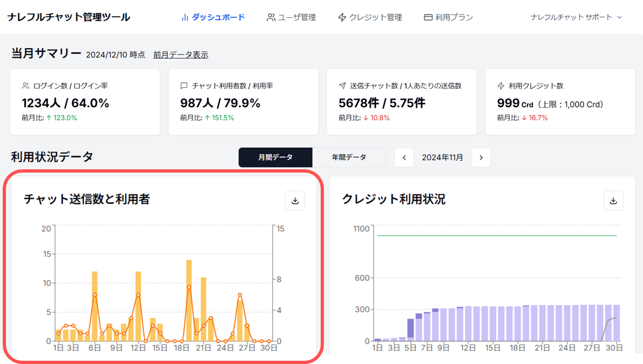Go to next month with right chevron
The width and height of the screenshot is (643, 364).
point(480,157)
